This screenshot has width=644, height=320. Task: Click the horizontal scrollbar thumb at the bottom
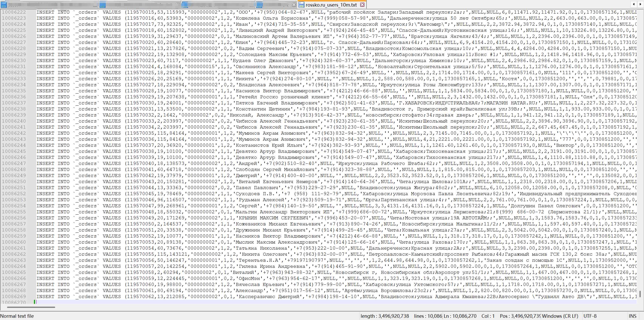tap(31, 307)
